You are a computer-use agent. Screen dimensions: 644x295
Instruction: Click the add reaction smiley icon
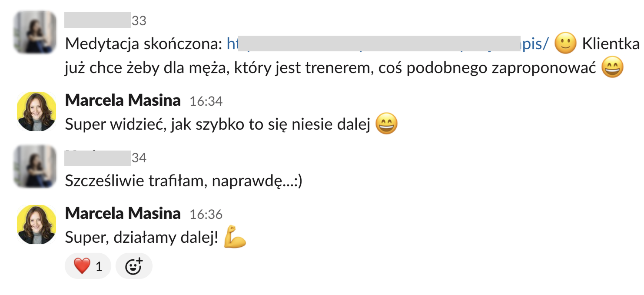coord(134,265)
